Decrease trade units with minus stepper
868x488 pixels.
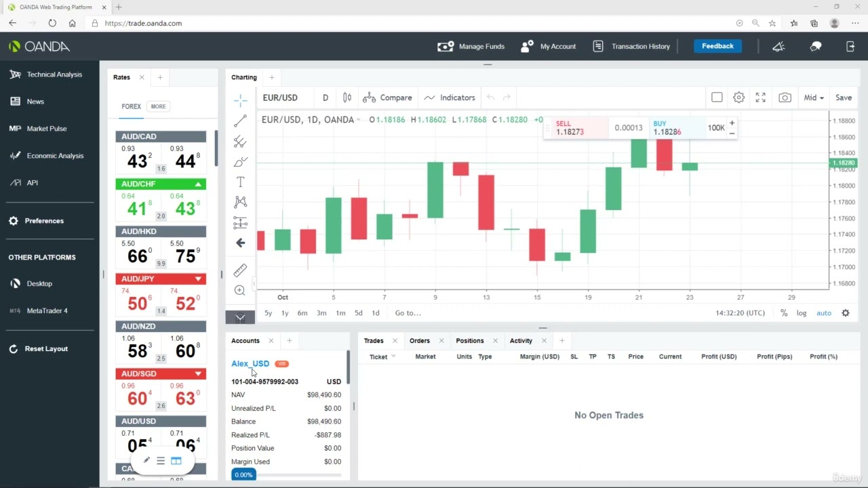[x=732, y=133]
